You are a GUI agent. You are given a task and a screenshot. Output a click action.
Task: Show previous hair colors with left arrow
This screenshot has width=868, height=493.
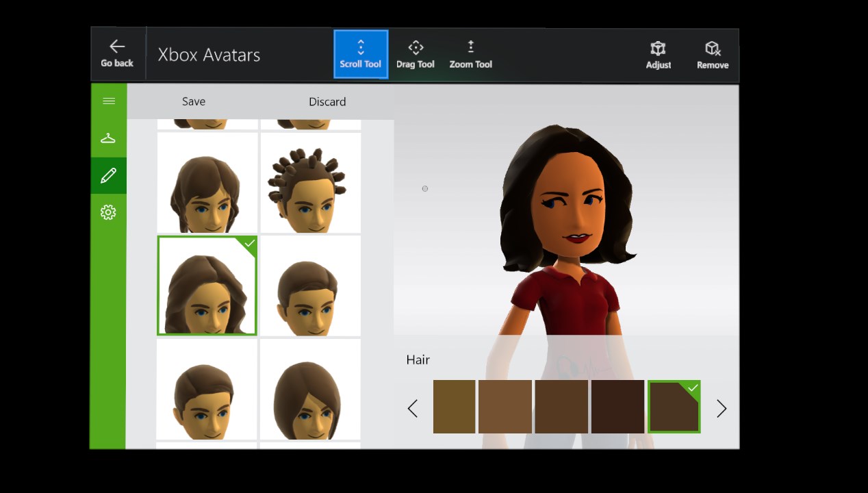pyautogui.click(x=413, y=409)
